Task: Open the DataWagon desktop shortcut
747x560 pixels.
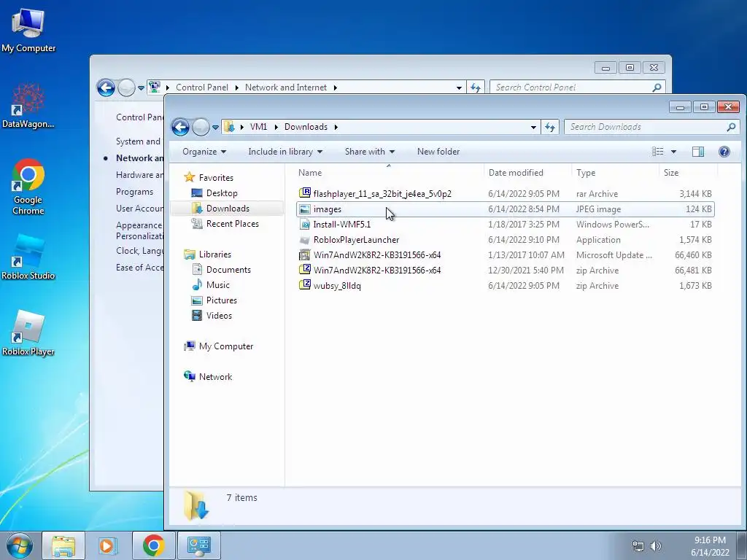Action: click(28, 106)
